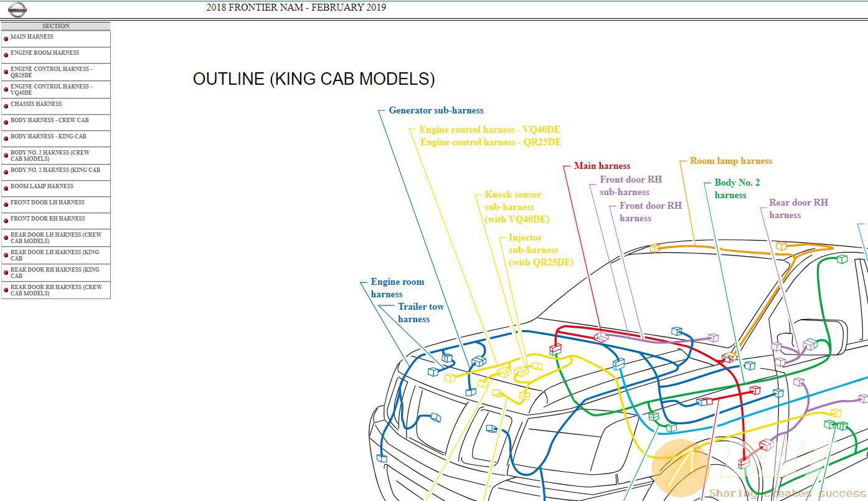Select REAR DOOR RH HARNESS (KING CAB
This screenshot has height=501, width=868.
point(55,273)
